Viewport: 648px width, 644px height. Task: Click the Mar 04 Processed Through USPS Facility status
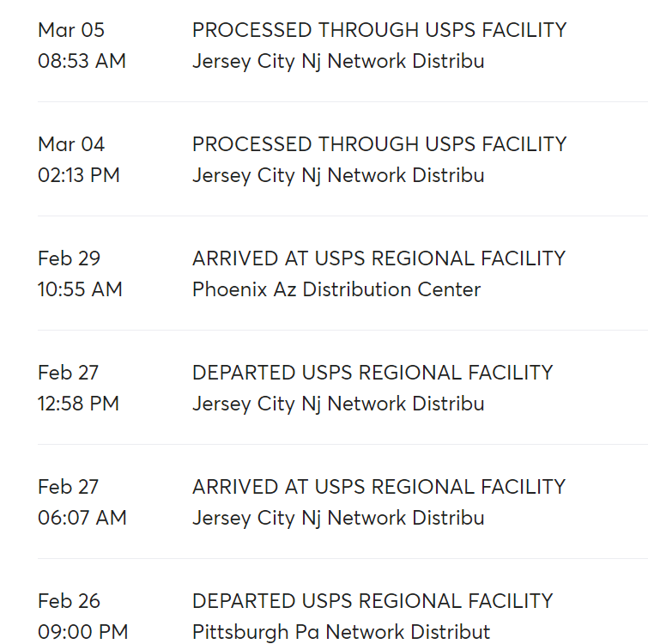coord(379,144)
